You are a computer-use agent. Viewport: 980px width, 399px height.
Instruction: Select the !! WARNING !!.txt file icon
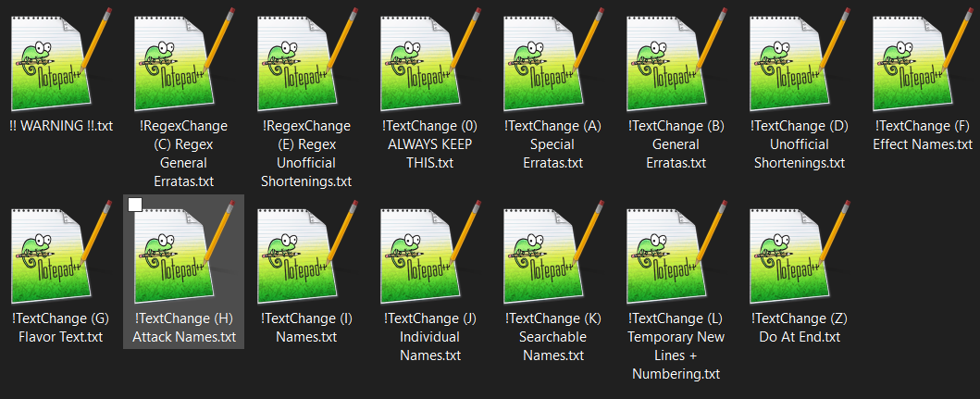point(61,59)
